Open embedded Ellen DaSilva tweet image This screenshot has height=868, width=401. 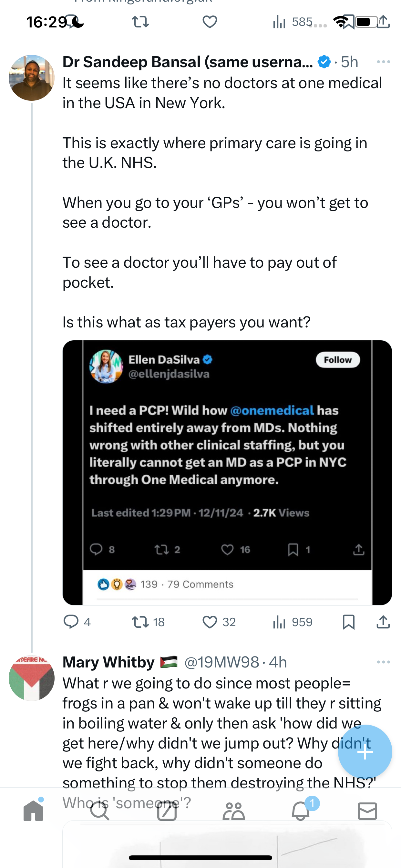227,472
